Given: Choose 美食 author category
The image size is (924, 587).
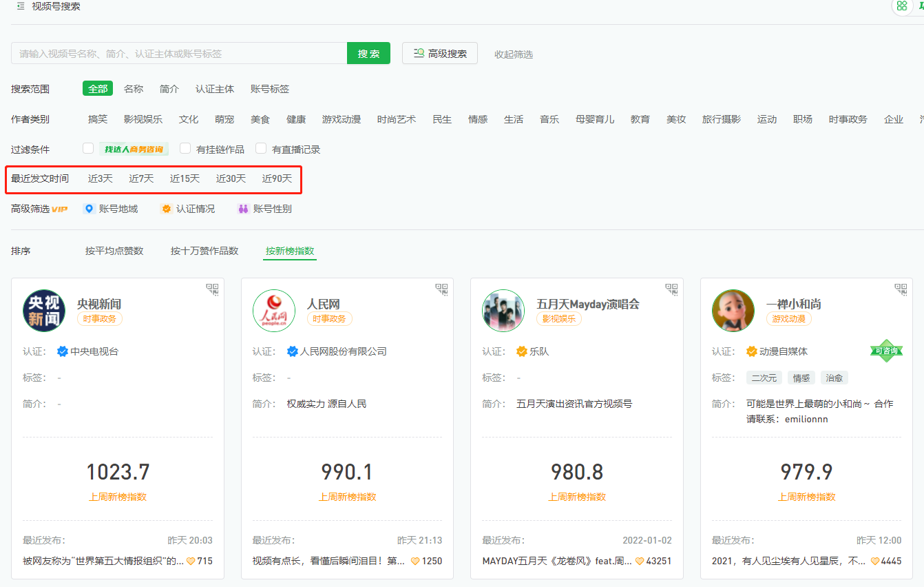Looking at the screenshot, I should click(260, 119).
